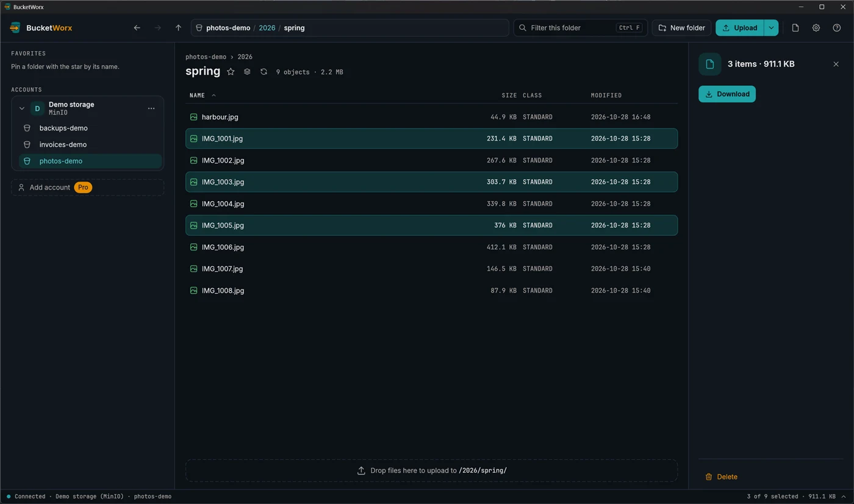Select IMG_1004.jpg file
The height and width of the screenshot is (504, 854).
tap(431, 204)
